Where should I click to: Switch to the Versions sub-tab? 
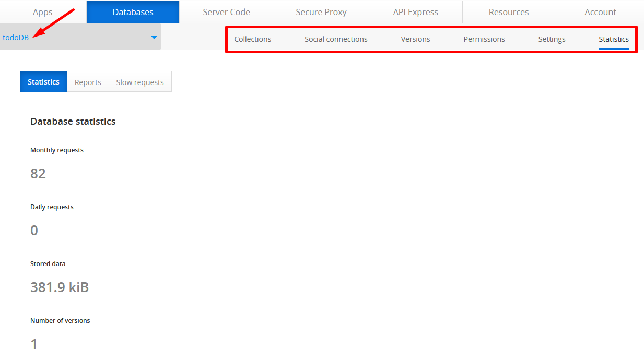pos(416,39)
